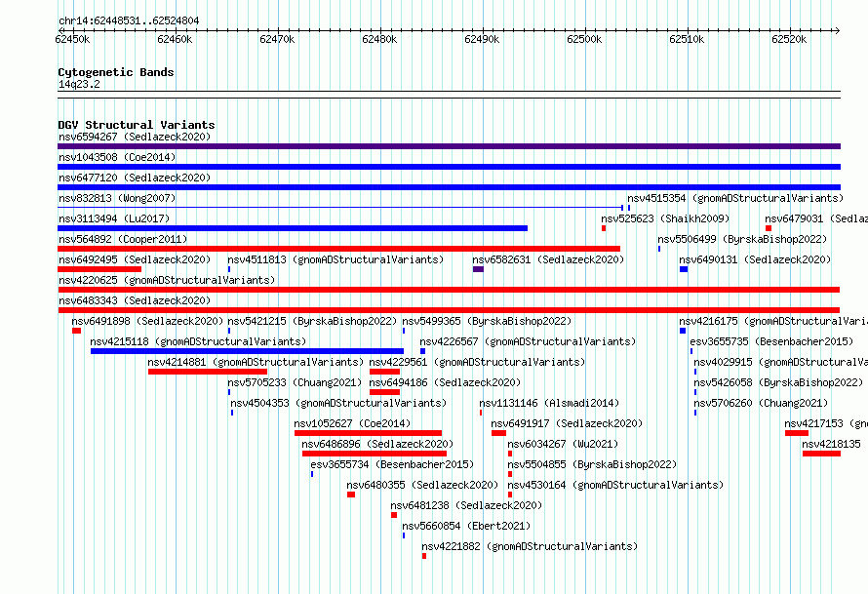The image size is (868, 594).
Task: Open nsv4229561 gnomADStructuralVariants label
Action: click(x=477, y=362)
